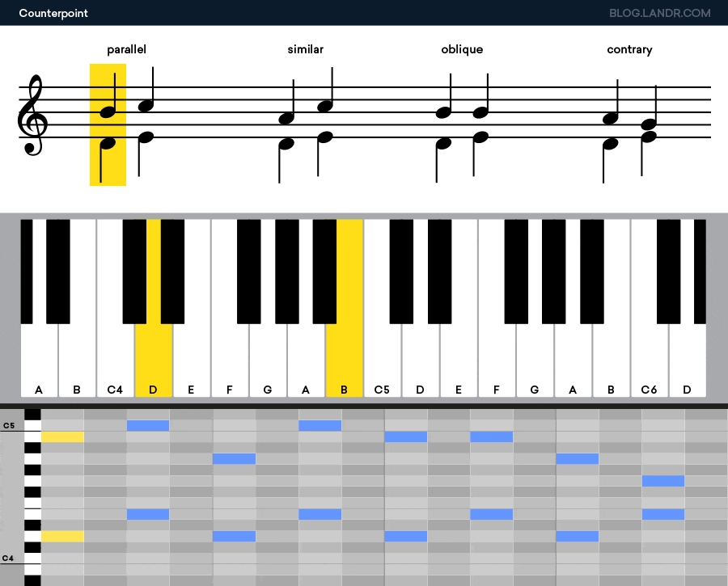The height and width of the screenshot is (586, 728).
Task: Click the C5 label in piano roll sidebar
Action: (x=9, y=425)
